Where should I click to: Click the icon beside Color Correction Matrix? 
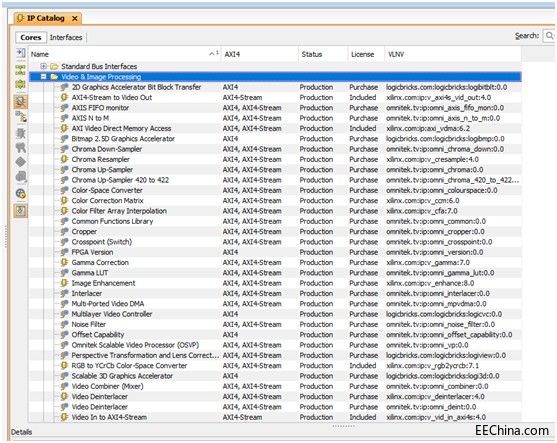tap(64, 200)
